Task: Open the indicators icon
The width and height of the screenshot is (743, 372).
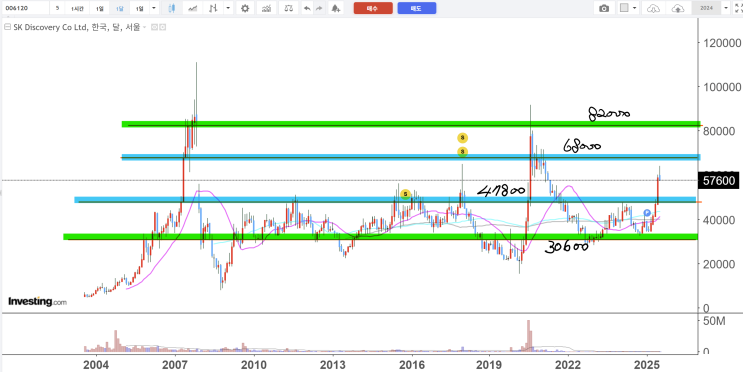Action: click(267, 8)
